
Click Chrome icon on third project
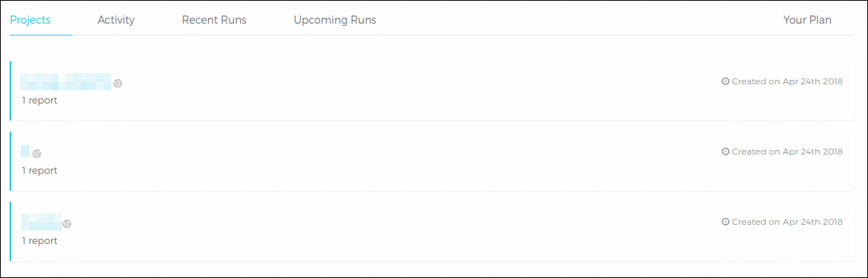pos(67,224)
